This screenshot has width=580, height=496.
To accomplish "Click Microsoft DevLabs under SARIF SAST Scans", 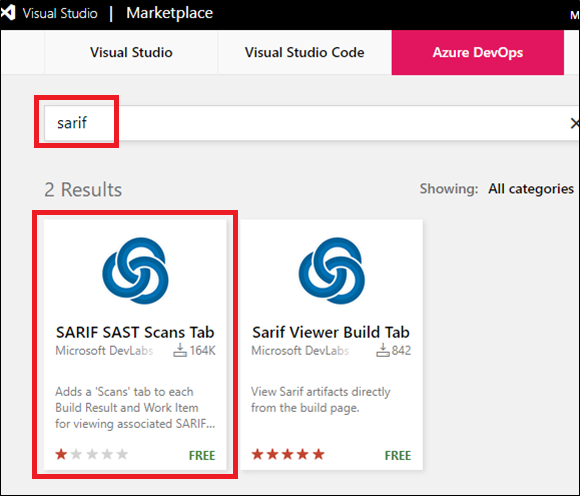I will (x=104, y=351).
